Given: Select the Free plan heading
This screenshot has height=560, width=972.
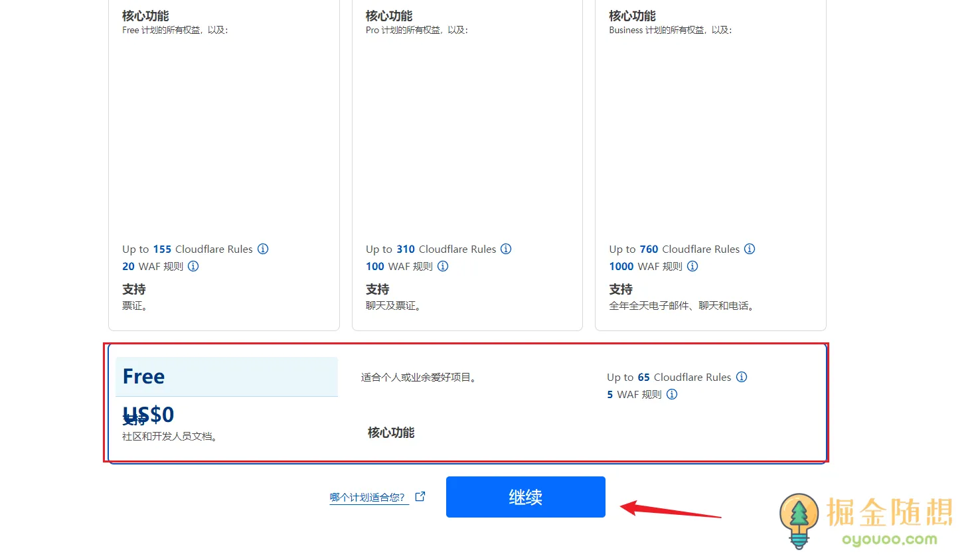Looking at the screenshot, I should point(144,377).
